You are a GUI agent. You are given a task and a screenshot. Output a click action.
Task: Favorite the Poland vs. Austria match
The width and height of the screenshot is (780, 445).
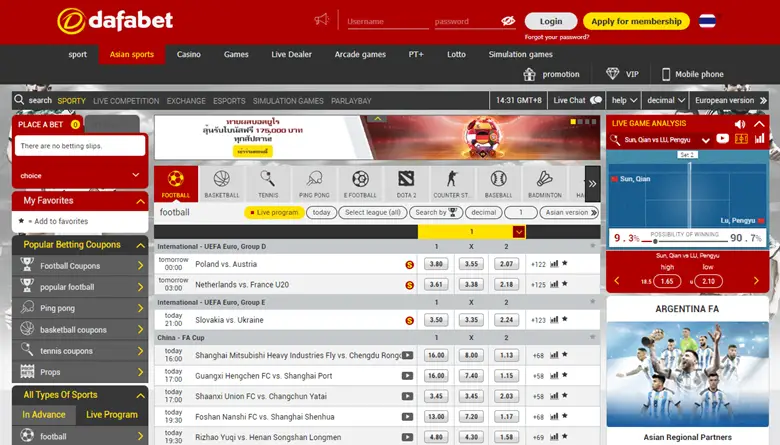(564, 264)
